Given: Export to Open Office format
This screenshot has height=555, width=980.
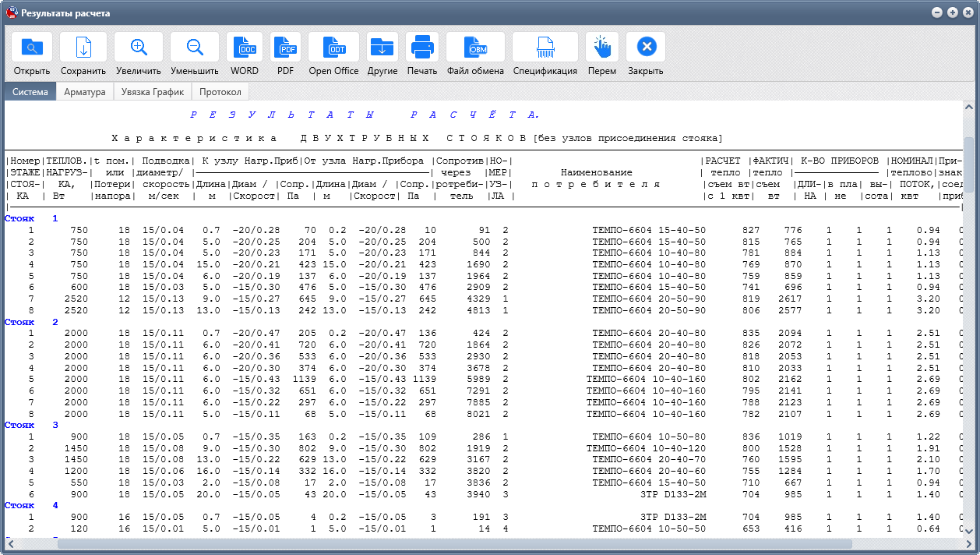Looking at the screenshot, I should (x=334, y=48).
